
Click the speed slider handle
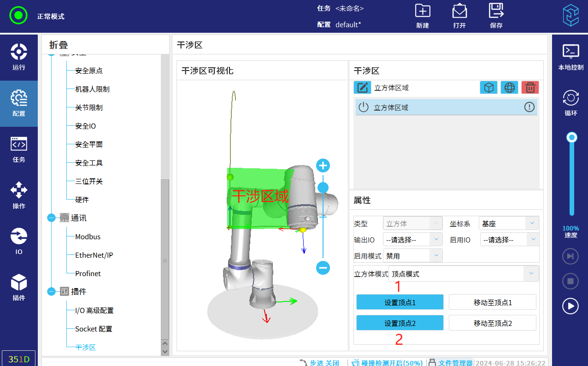(572, 137)
